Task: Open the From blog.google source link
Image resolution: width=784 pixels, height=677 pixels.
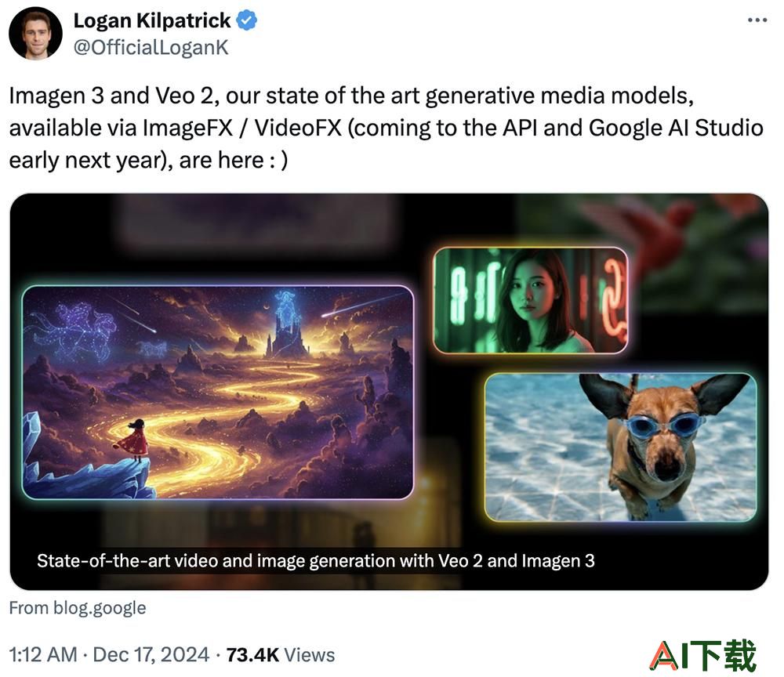Action: (78, 607)
